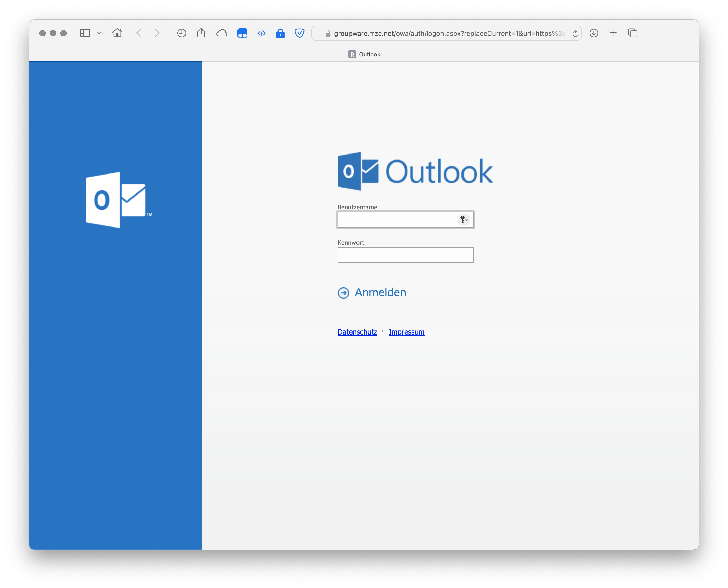Go to the Home page icon
The image size is (728, 588).
pos(117,33)
